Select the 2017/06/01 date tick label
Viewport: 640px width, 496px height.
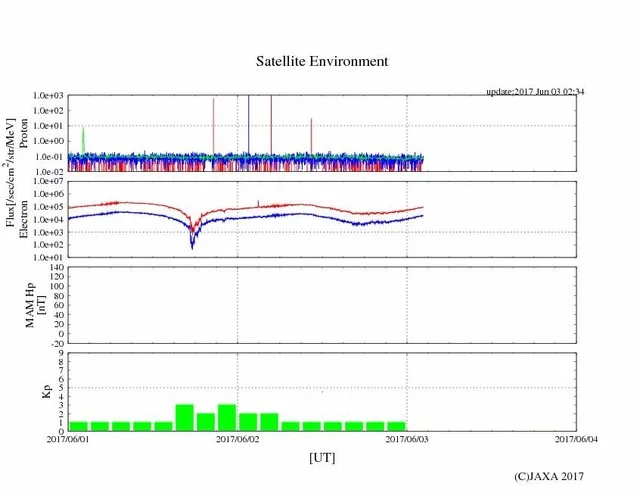[67, 439]
